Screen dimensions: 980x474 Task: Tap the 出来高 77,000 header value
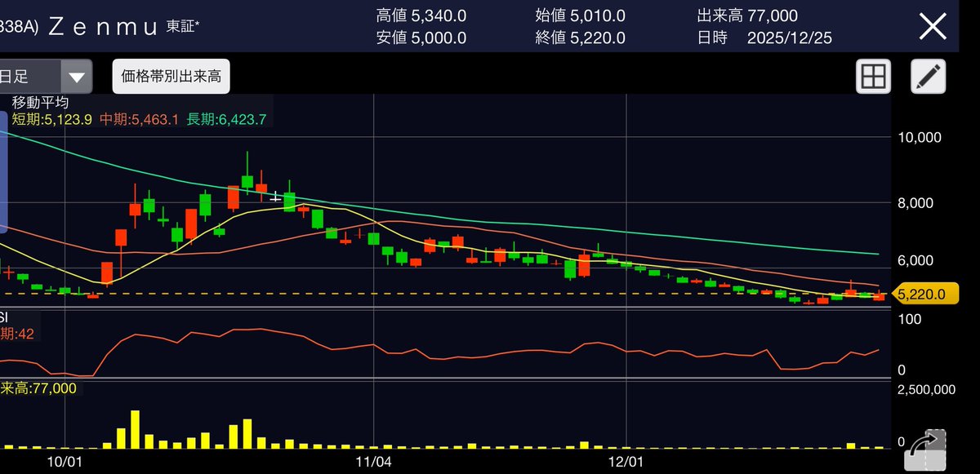tap(747, 16)
